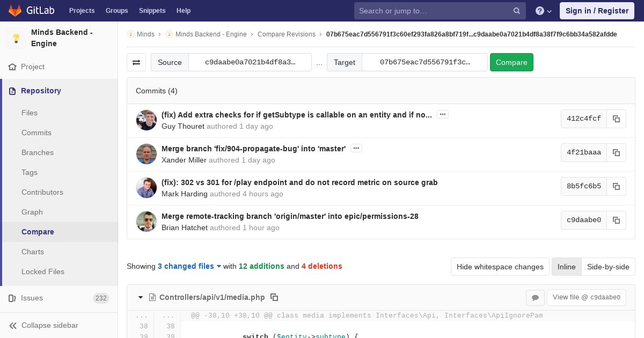Open View file @ c9daabe0
The image size is (644, 338).
587,297
